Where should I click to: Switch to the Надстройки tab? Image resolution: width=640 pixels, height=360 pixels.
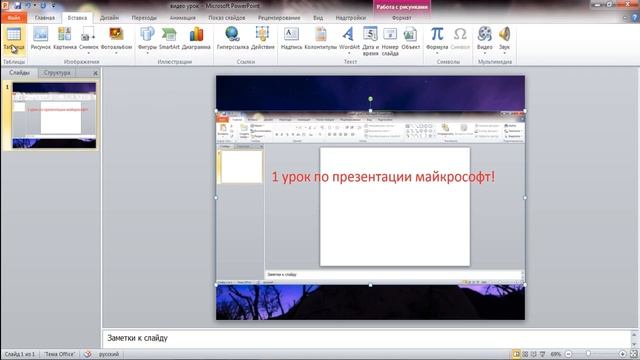pyautogui.click(x=351, y=18)
